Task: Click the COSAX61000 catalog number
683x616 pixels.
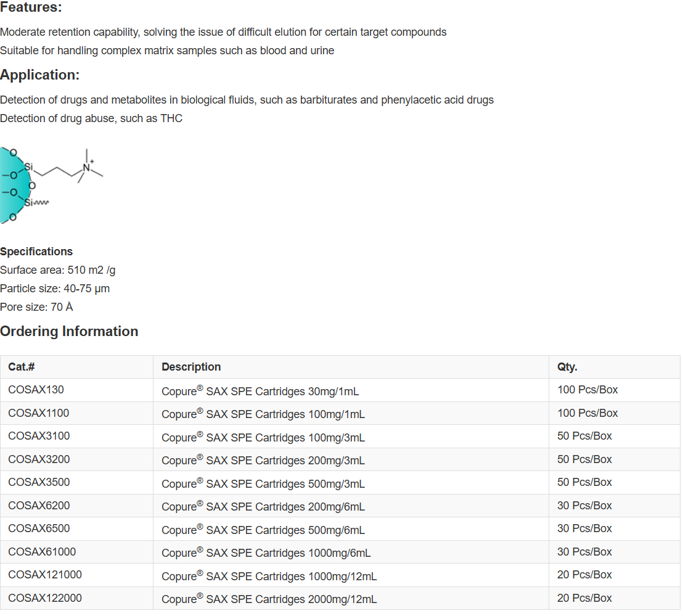Action: [42, 552]
